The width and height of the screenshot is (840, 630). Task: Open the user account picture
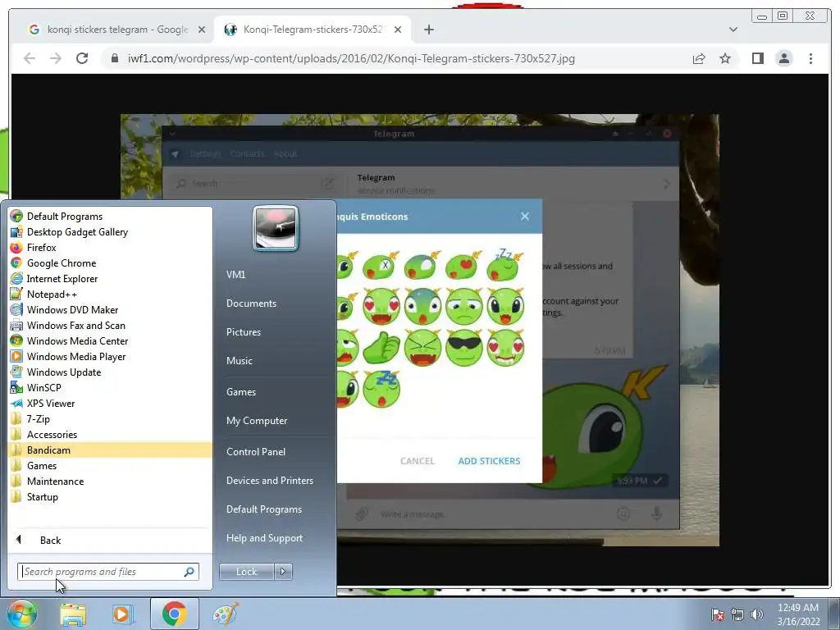276,229
